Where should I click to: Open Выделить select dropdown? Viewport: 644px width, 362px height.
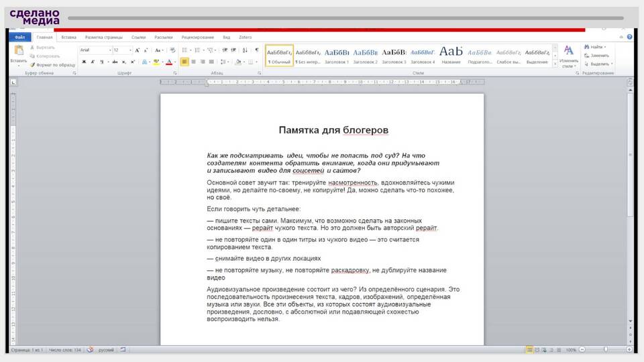click(598, 64)
